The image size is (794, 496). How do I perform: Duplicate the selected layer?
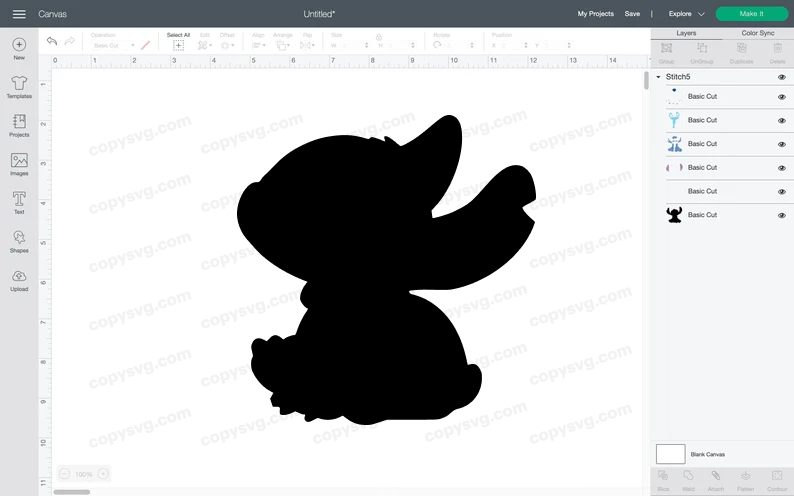(x=741, y=53)
